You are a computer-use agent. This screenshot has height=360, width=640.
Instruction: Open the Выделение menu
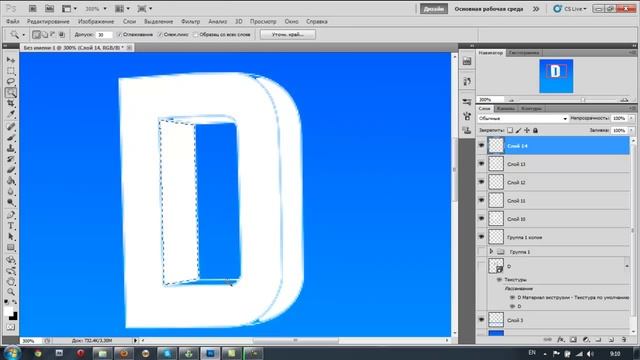click(158, 22)
